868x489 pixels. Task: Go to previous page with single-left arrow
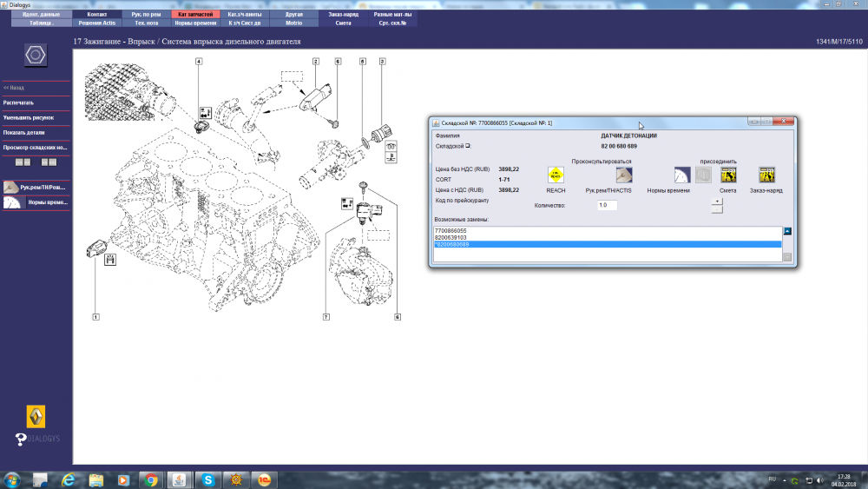[x=27, y=162]
